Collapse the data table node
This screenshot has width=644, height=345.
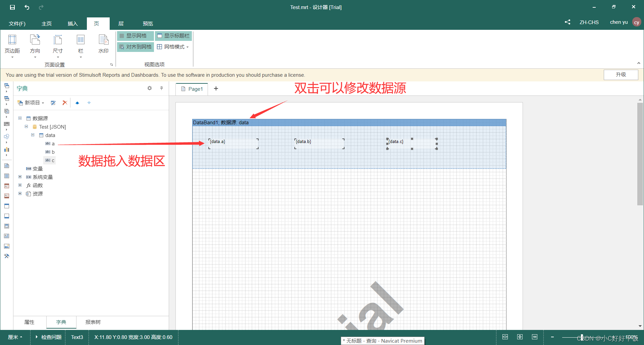(33, 135)
